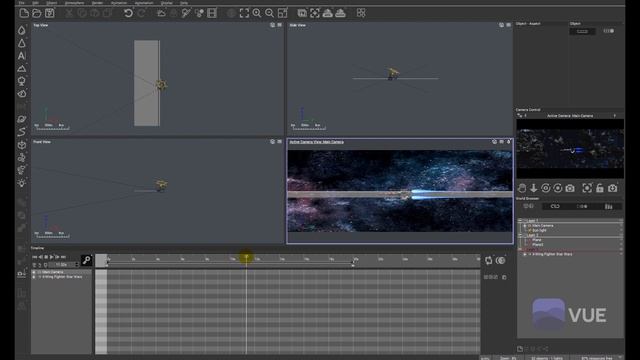Click the camera snapshot icon in Camera Control

(x=570, y=188)
